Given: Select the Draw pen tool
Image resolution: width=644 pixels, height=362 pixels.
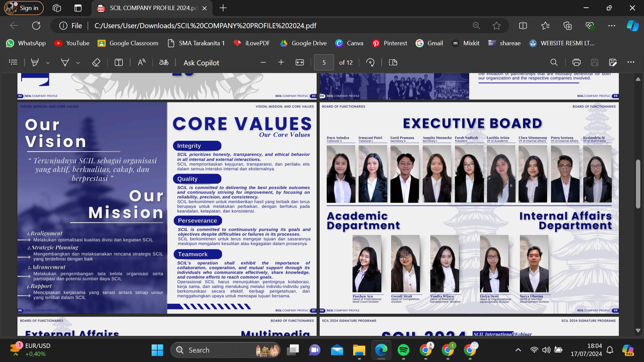Looking at the screenshot, I should [x=65, y=62].
